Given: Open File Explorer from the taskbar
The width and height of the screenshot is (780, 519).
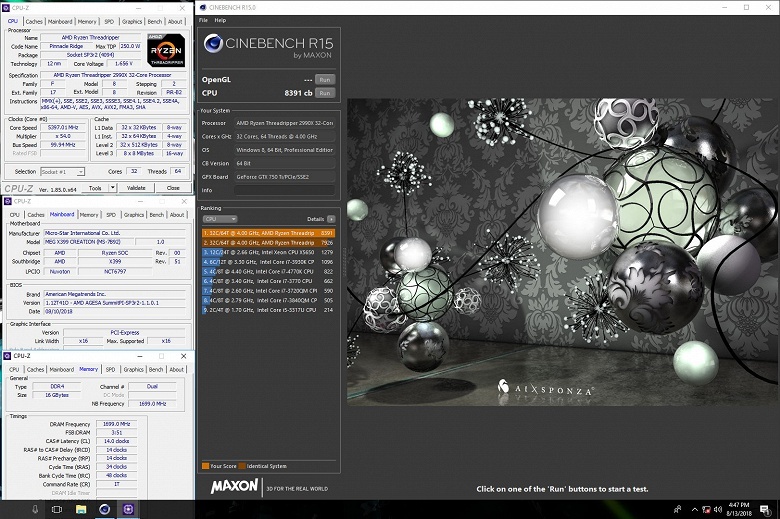Looking at the screenshot, I should click(82, 509).
